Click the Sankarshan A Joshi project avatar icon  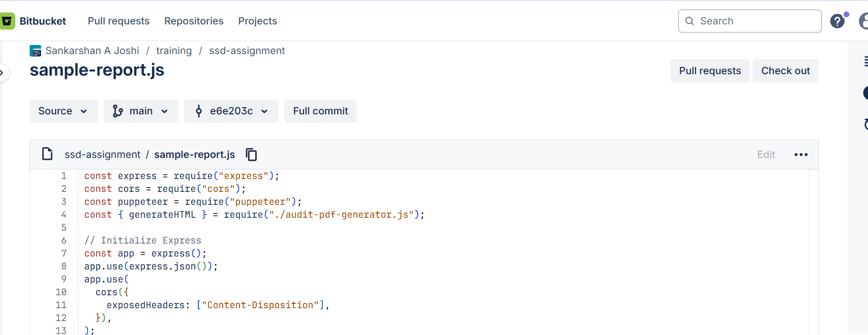tap(35, 51)
